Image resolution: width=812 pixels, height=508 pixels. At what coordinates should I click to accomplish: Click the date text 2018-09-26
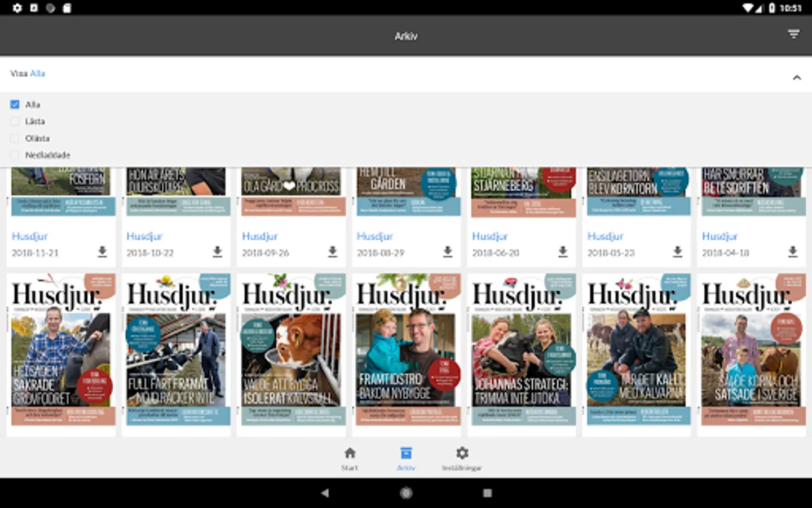pyautogui.click(x=266, y=253)
